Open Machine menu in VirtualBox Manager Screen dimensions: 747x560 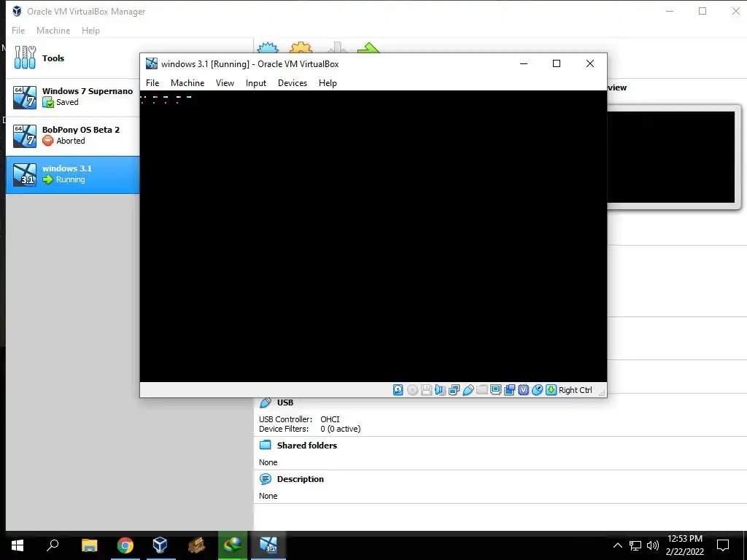tap(53, 31)
